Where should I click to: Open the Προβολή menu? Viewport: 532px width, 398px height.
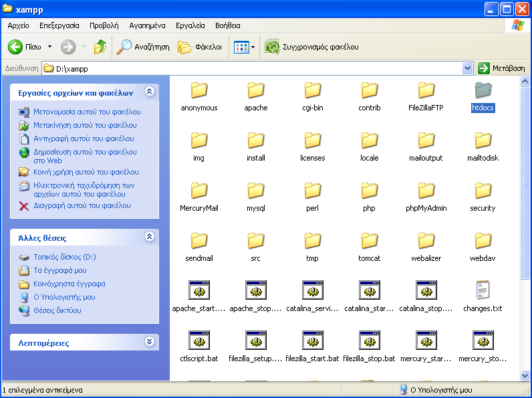(x=104, y=25)
